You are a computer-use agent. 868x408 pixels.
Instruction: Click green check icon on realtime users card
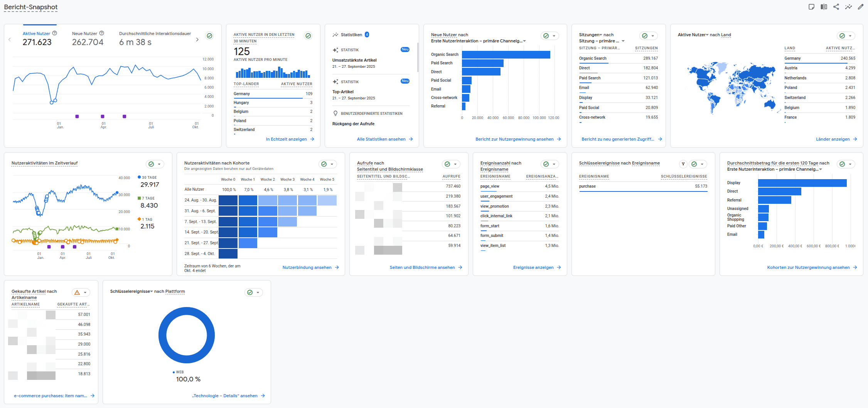pyautogui.click(x=308, y=36)
